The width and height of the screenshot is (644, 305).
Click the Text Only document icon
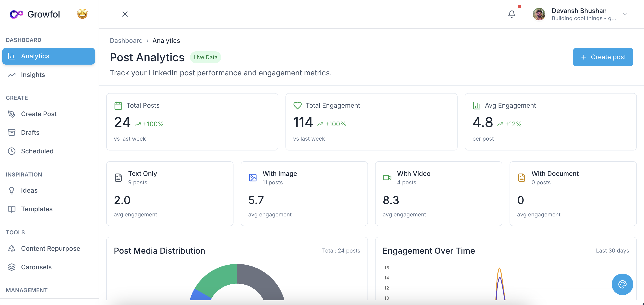pos(118,178)
